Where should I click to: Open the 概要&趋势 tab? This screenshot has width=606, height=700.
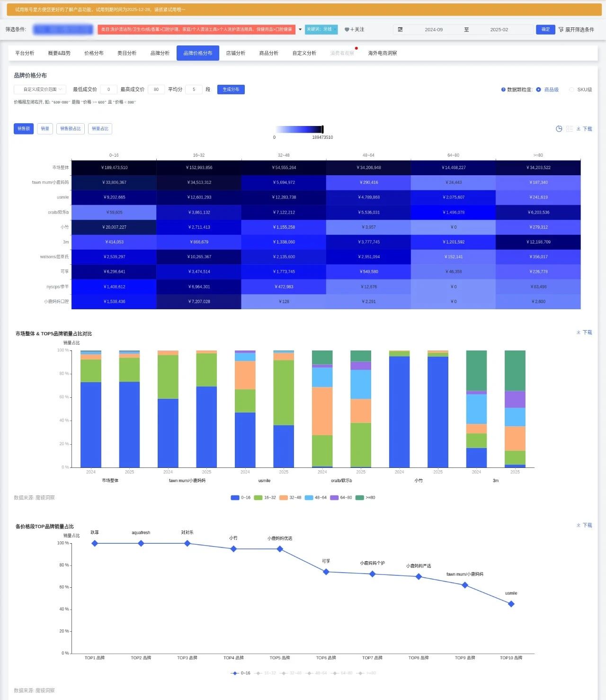tap(59, 53)
